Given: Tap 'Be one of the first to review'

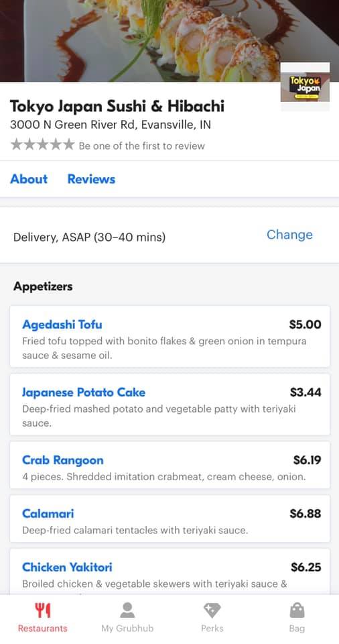Looking at the screenshot, I should point(141,146).
